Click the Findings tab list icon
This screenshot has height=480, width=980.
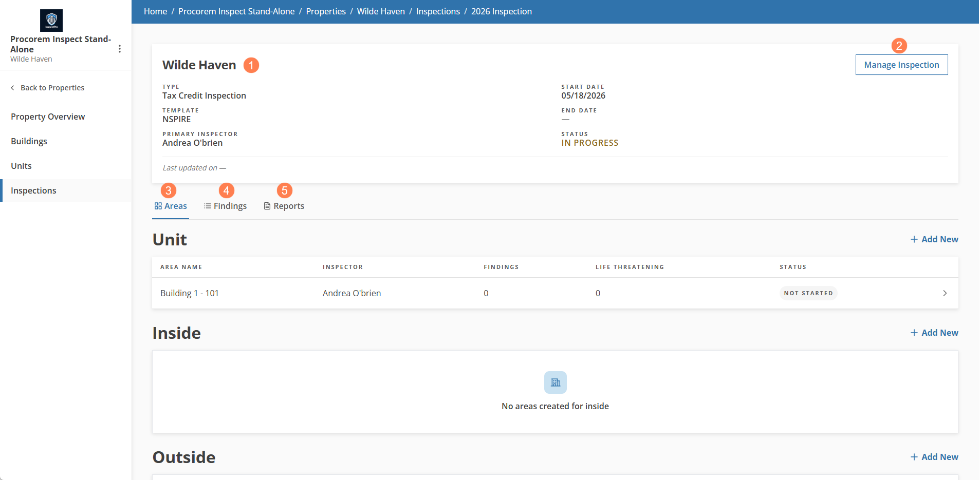pos(208,206)
